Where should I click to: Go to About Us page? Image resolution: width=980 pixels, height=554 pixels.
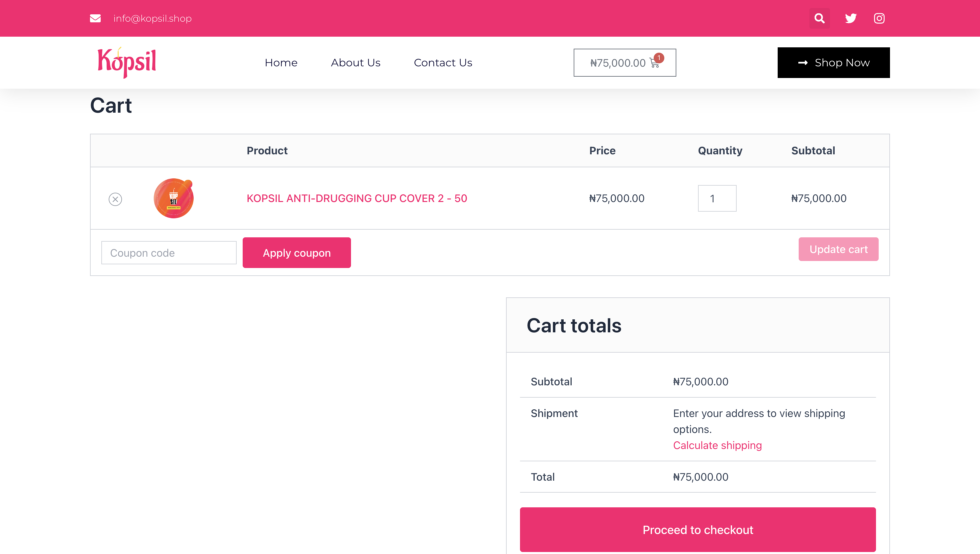[x=355, y=62]
